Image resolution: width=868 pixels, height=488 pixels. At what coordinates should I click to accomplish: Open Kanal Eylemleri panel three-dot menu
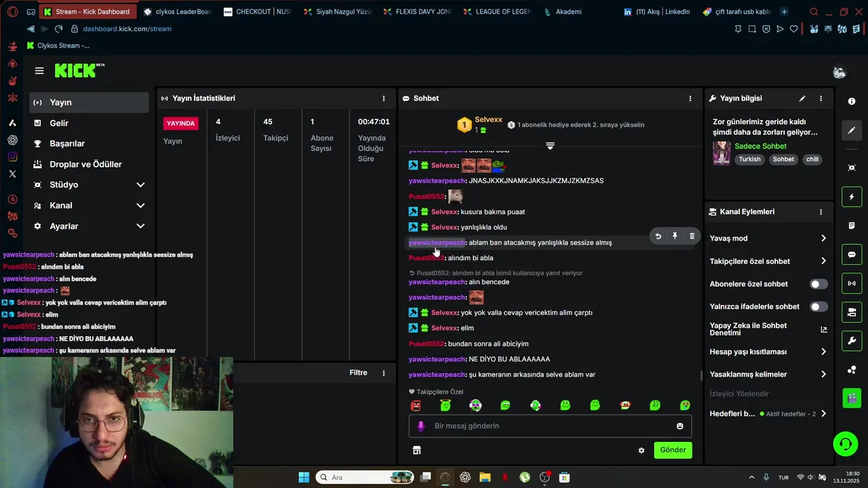click(x=821, y=211)
